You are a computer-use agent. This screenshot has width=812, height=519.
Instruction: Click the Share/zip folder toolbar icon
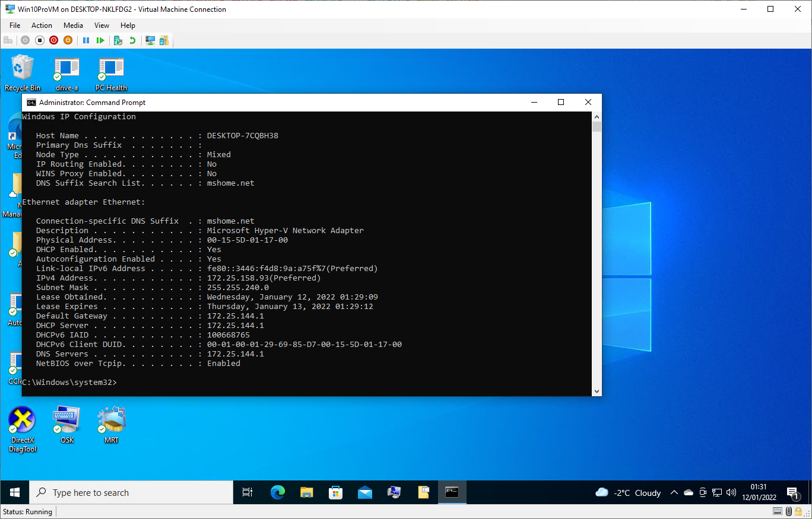164,40
